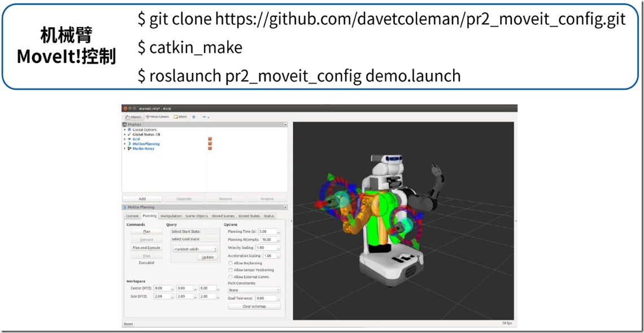This screenshot has width=644, height=333.
Task: Expand the Global Options tree row
Action: tap(125, 130)
